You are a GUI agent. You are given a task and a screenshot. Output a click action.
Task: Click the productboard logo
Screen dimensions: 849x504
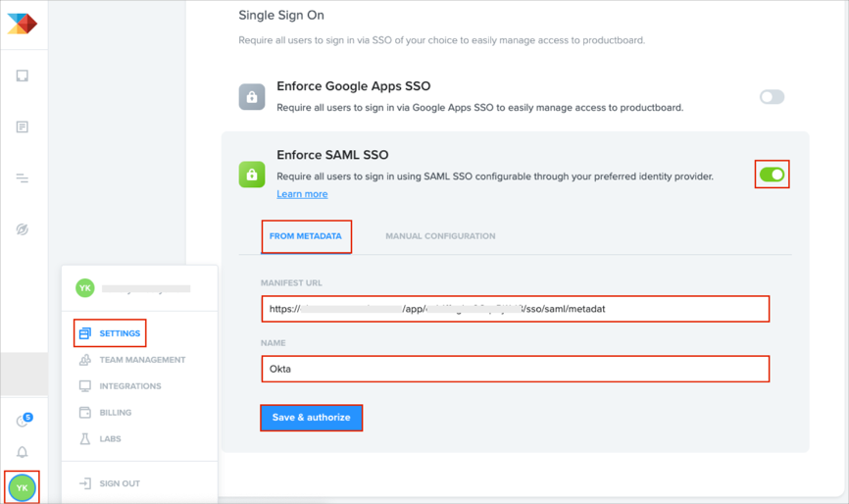(22, 24)
